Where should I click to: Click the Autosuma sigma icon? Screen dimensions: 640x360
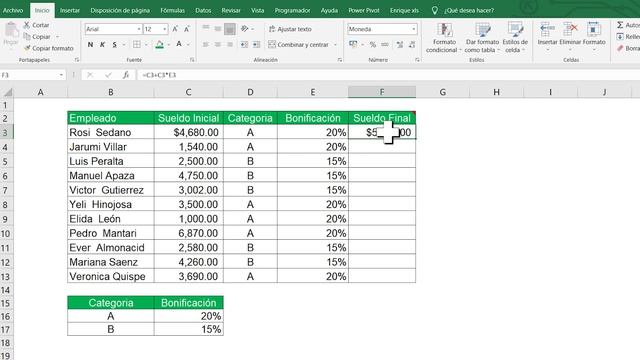tap(620, 25)
